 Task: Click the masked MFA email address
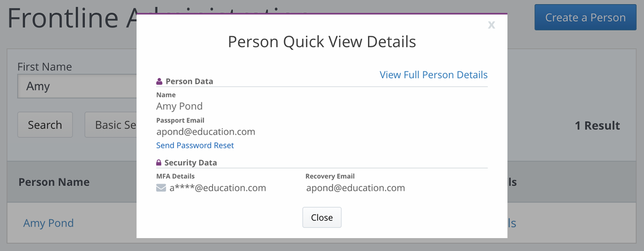[x=218, y=188]
